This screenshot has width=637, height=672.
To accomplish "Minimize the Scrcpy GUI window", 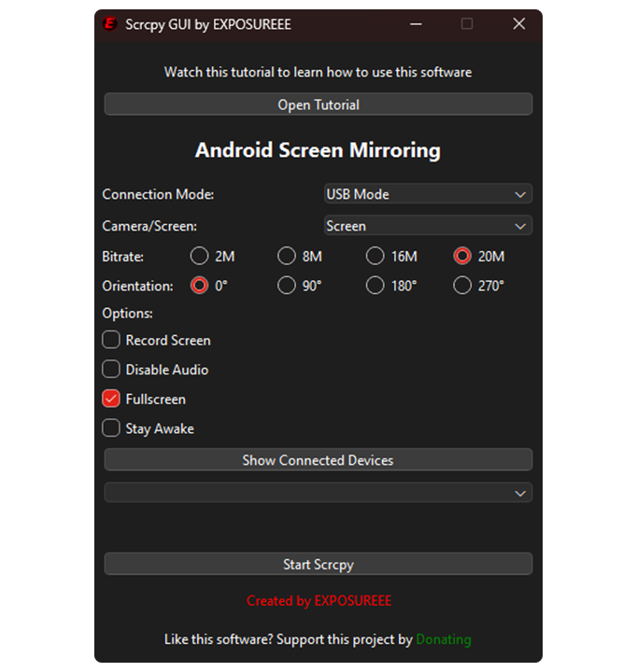I will 416,24.
